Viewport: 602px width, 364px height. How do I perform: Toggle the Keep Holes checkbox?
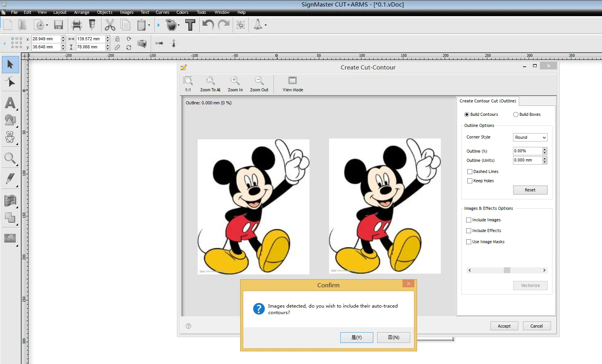tap(470, 181)
